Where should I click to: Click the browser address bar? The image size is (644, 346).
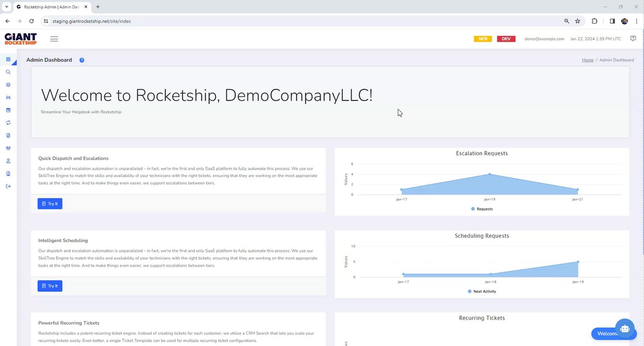point(288,21)
